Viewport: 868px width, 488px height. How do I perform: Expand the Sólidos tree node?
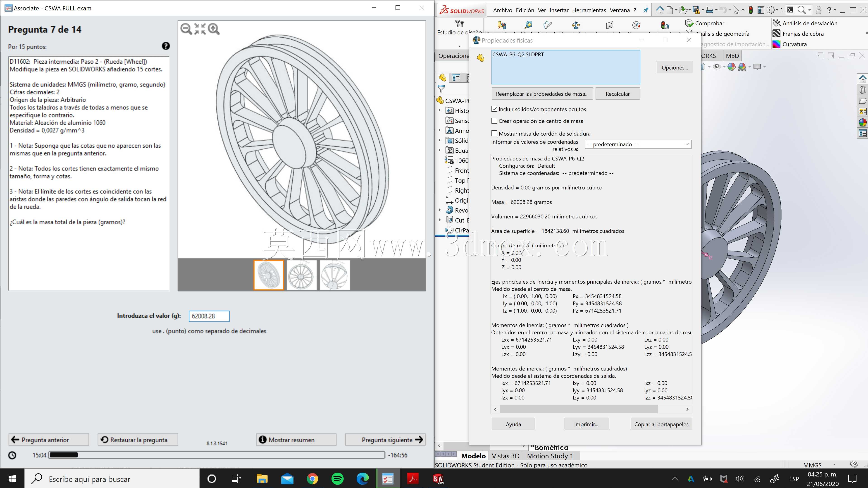(x=439, y=140)
